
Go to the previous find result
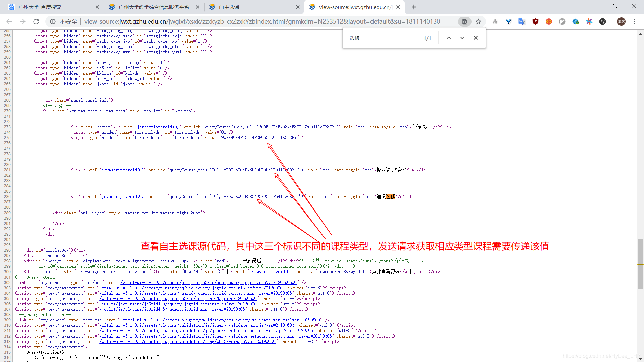coord(449,38)
